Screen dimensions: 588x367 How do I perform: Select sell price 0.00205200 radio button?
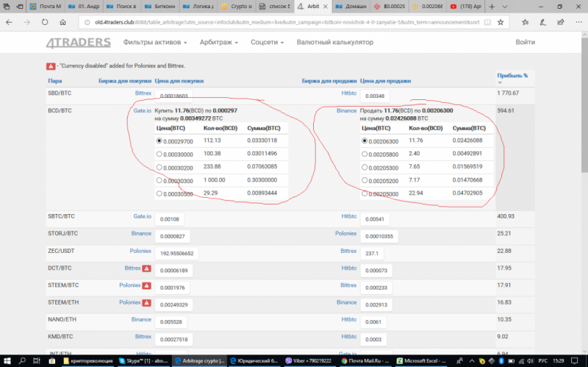365,180
